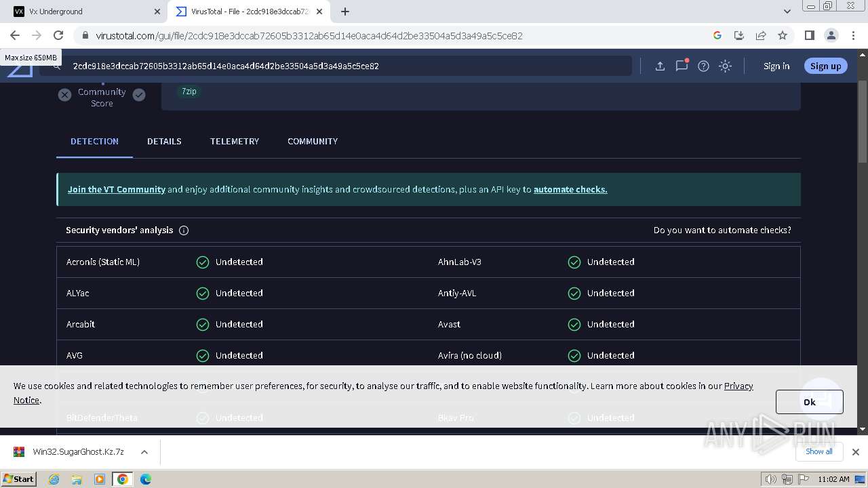Click the taskbar clock 11:02 AM
Image resolution: width=868 pixels, height=488 pixels.
click(833, 479)
